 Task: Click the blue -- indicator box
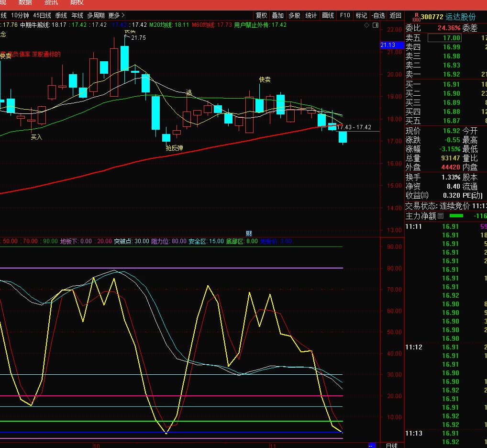[x=372, y=446]
